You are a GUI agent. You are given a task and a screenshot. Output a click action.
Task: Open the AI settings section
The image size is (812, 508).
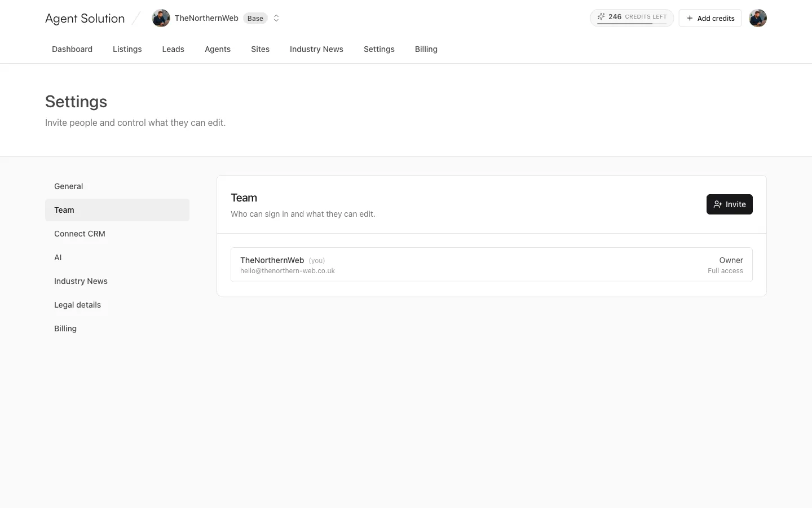click(117, 257)
